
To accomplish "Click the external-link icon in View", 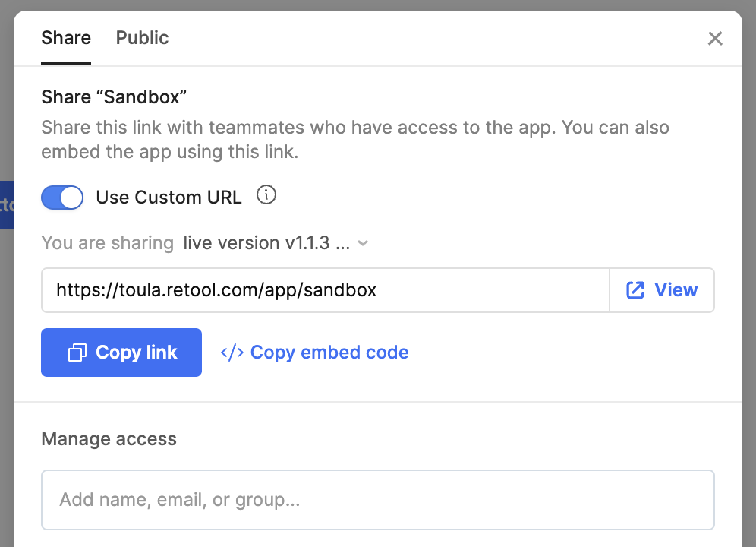I will (x=635, y=290).
